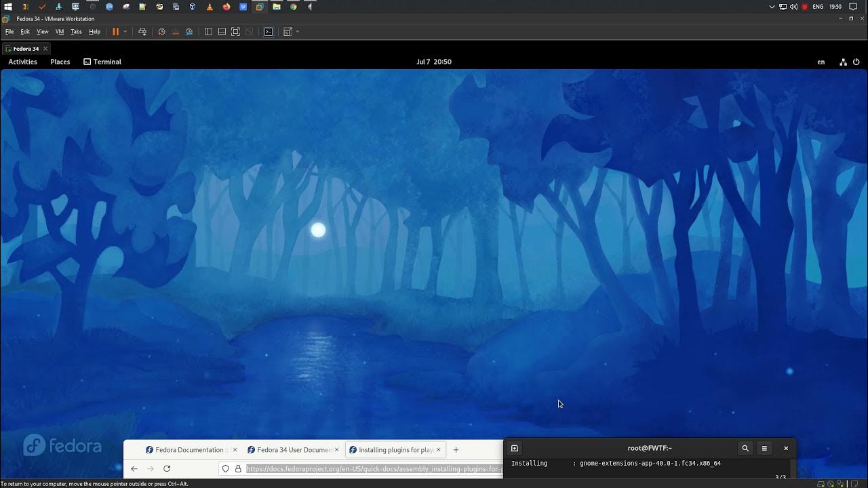This screenshot has height=488, width=868.
Task: Open the Terminal app menu in top bar
Action: point(102,62)
